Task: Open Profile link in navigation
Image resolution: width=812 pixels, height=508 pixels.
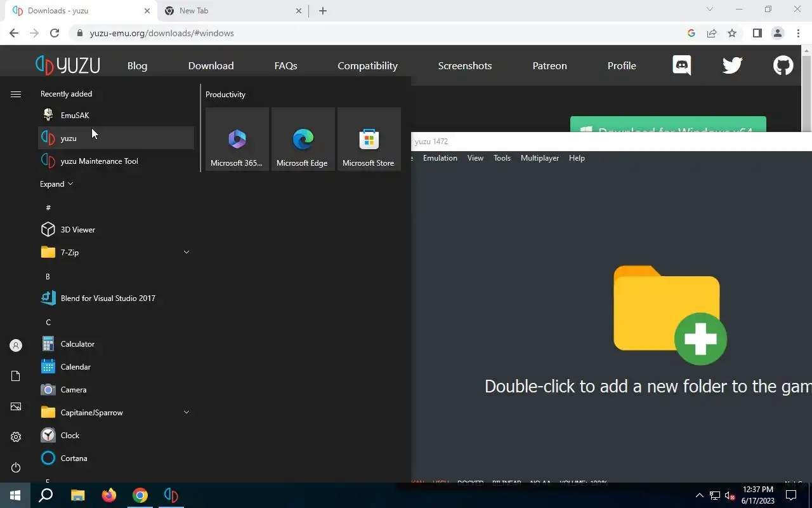Action: tap(622, 65)
